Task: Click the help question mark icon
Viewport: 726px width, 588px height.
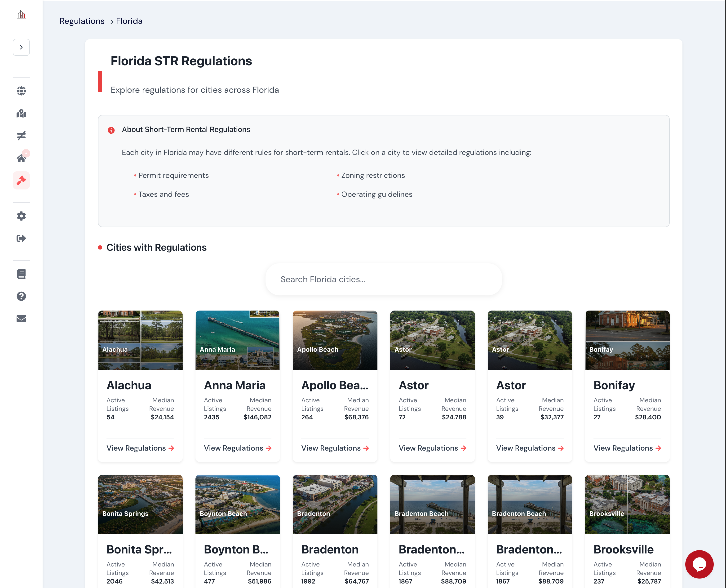Action: 21,296
